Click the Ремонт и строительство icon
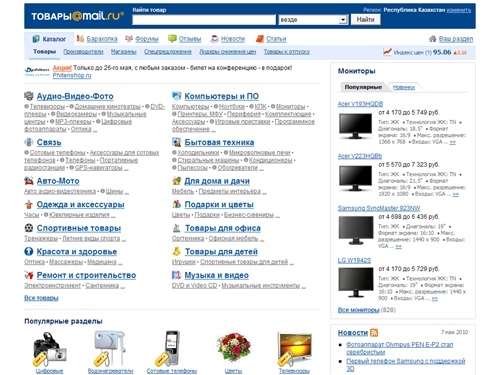Image resolution: width=500 pixels, height=375 pixels. coord(29,275)
